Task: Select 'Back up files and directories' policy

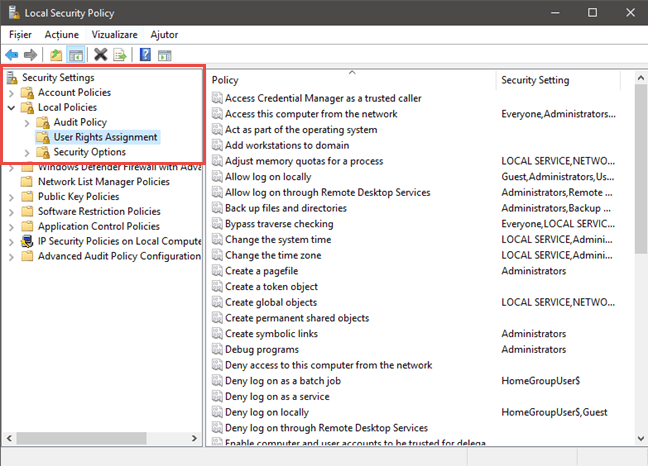Action: pyautogui.click(x=286, y=208)
